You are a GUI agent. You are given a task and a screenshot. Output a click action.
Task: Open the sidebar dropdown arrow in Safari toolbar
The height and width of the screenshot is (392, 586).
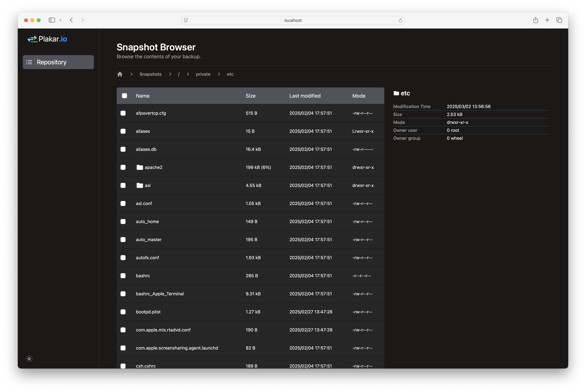coord(61,20)
